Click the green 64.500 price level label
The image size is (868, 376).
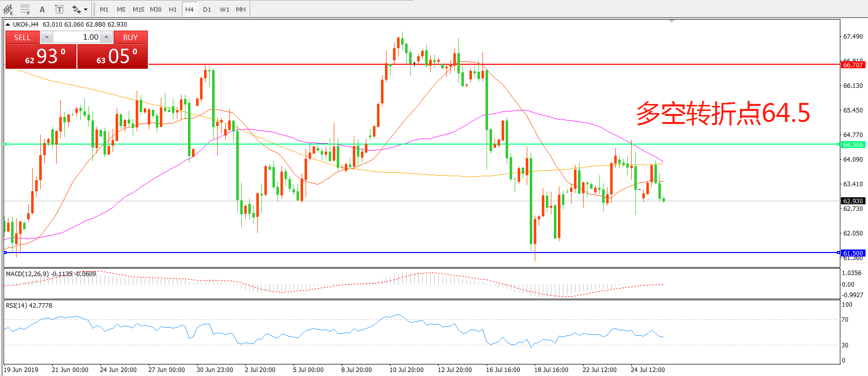[x=852, y=145]
